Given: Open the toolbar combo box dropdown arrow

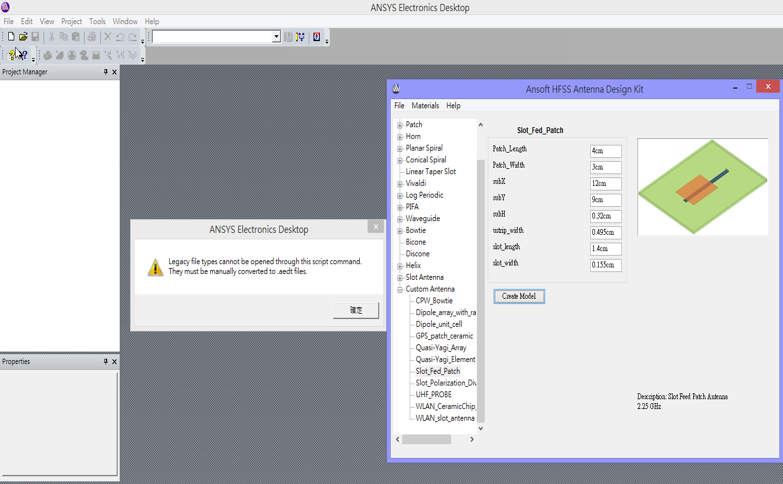Looking at the screenshot, I should click(x=276, y=36).
